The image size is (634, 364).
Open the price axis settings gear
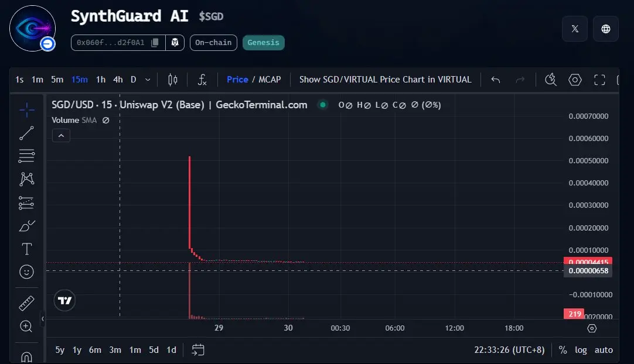pos(592,328)
